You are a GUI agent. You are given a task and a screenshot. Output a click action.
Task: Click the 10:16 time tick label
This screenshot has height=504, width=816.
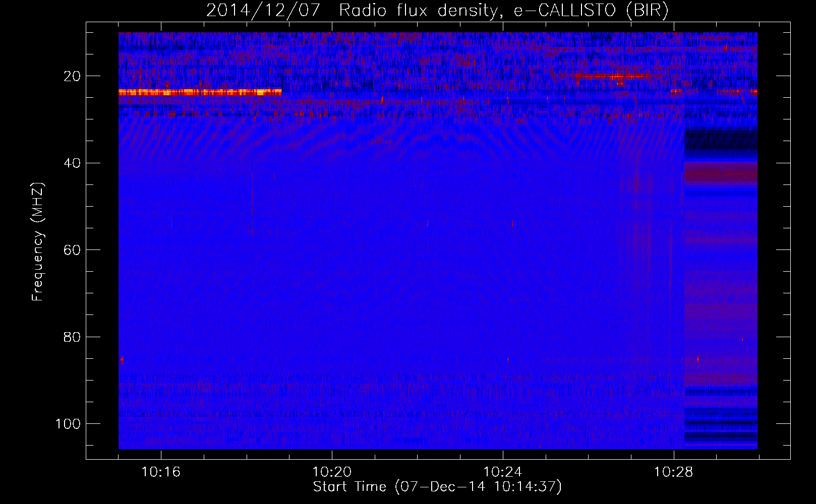(161, 472)
